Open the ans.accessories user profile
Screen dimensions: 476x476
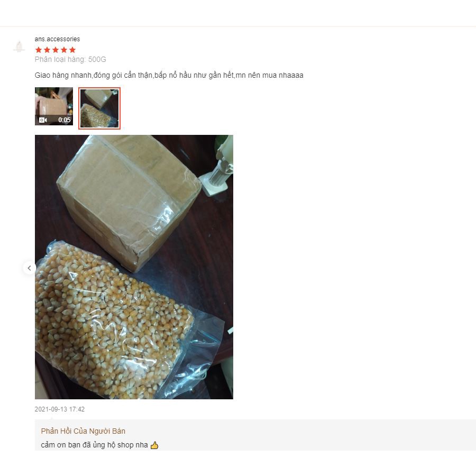point(57,39)
